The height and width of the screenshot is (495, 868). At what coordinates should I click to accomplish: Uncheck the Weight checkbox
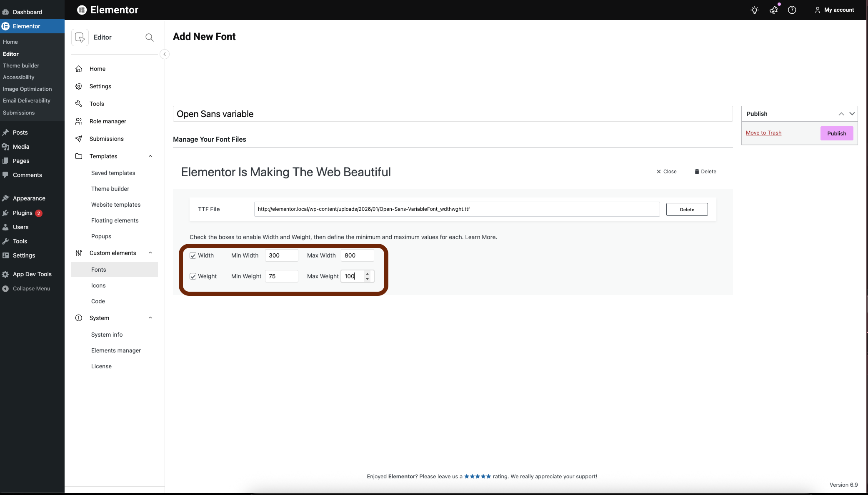click(x=193, y=276)
